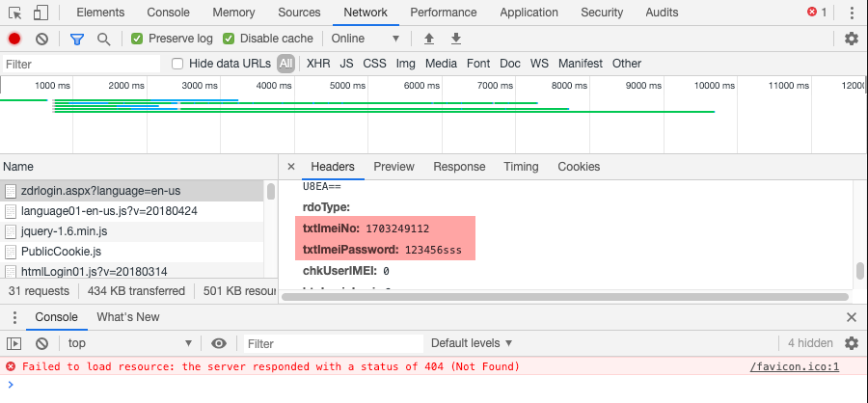Open the top context selector dropdown
868x403 pixels.
(128, 343)
